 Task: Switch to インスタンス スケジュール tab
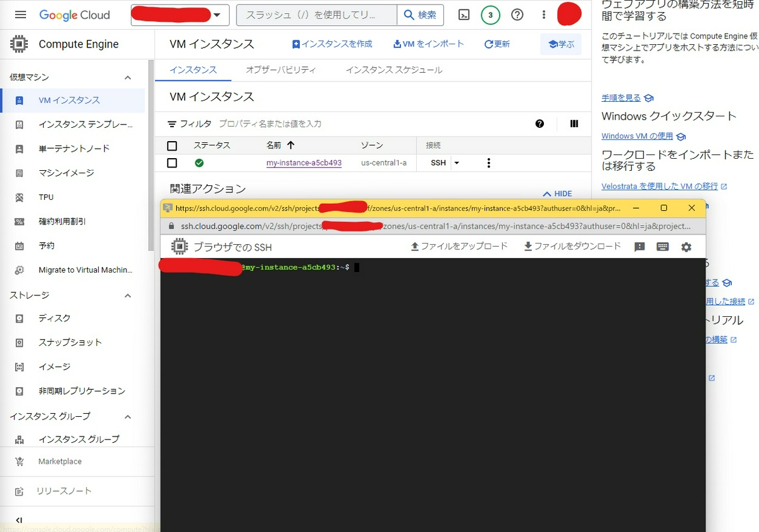tap(394, 70)
